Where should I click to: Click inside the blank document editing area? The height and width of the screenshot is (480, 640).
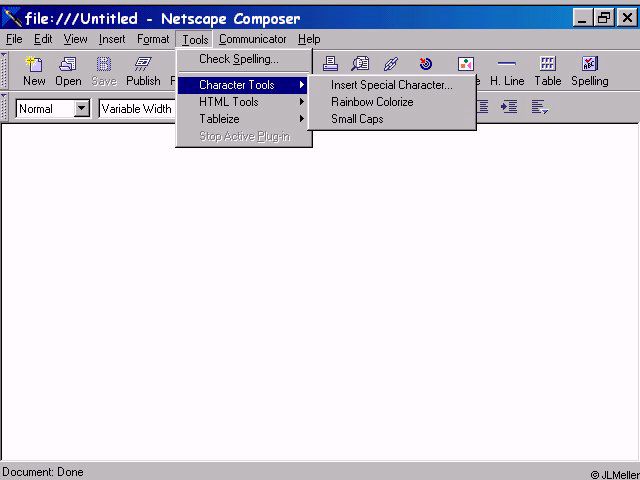pyautogui.click(x=320, y=294)
